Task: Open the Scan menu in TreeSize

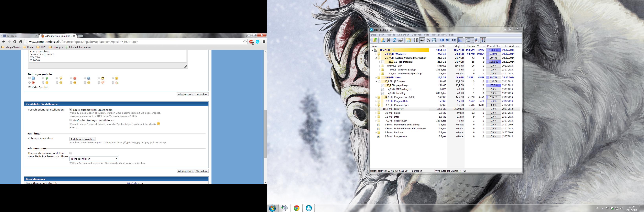Action: (381, 35)
